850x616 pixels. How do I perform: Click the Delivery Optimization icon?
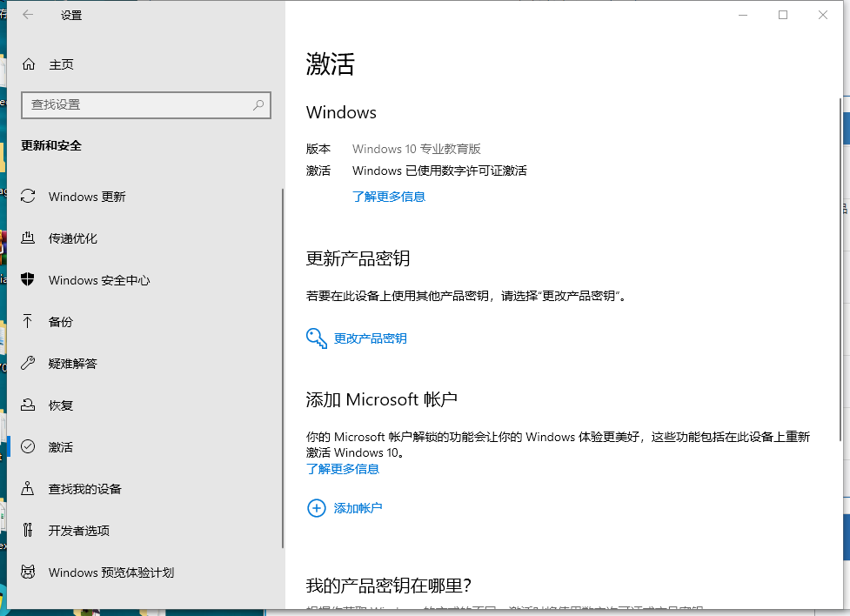[29, 238]
